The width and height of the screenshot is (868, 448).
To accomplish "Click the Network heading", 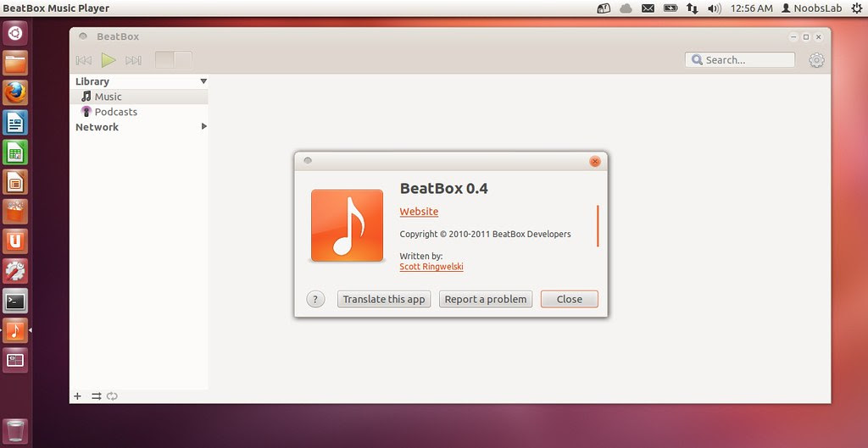I will click(x=97, y=127).
